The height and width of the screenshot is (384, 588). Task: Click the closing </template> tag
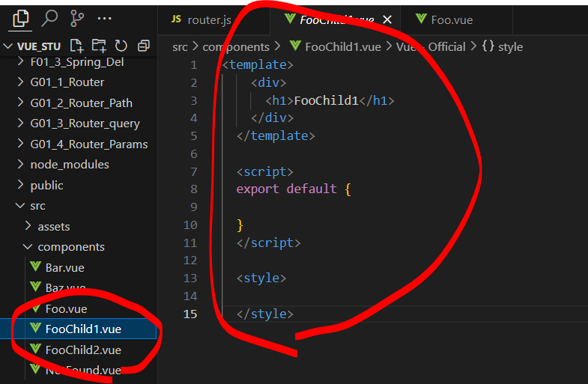point(276,135)
